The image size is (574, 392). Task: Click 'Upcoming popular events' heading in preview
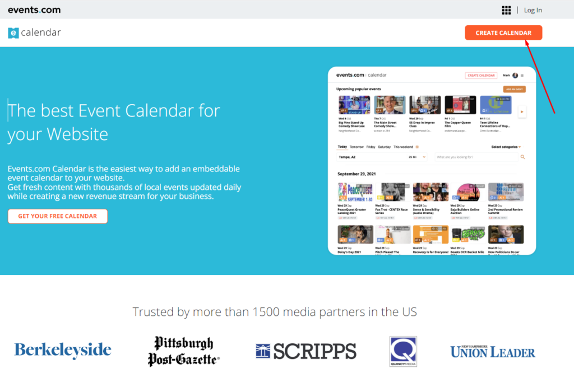pos(358,89)
